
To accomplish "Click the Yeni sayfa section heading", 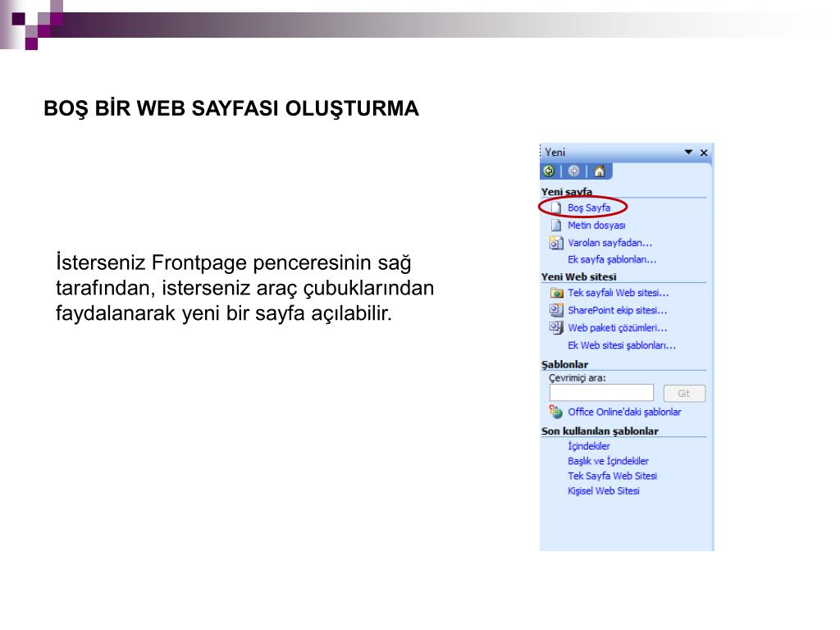I will (x=566, y=192).
